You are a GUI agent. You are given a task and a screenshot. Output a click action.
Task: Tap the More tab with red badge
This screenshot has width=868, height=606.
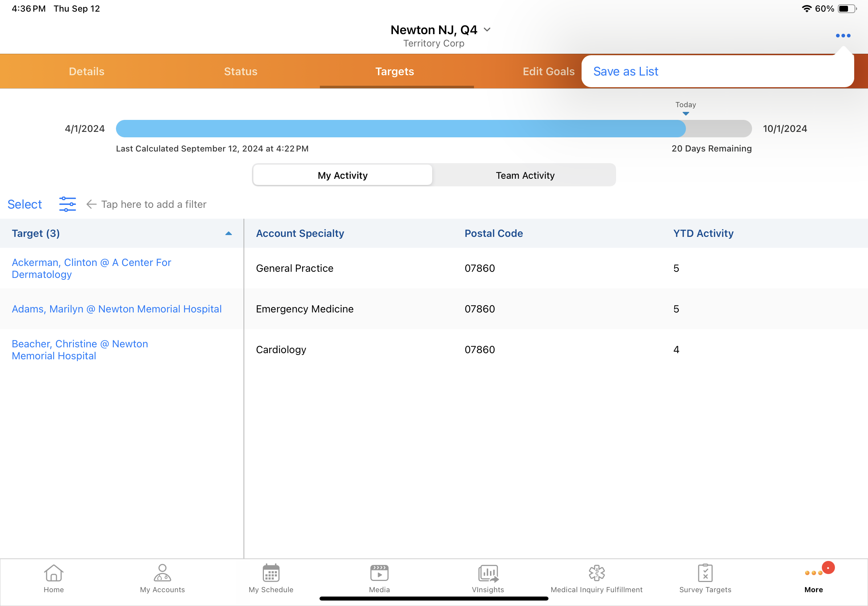click(x=814, y=578)
